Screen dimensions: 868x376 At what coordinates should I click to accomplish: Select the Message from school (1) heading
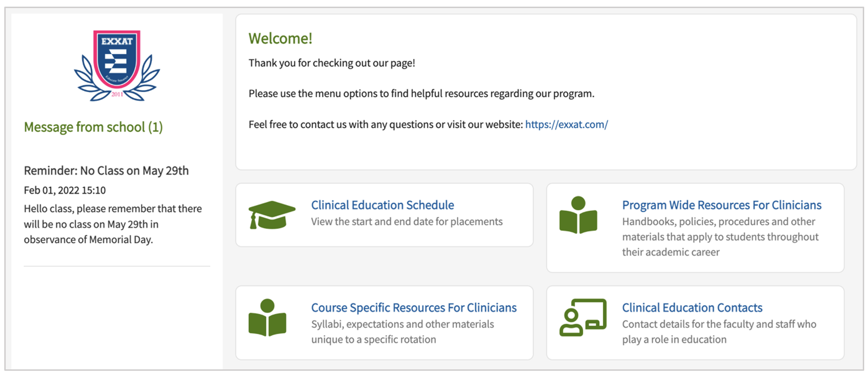[93, 127]
